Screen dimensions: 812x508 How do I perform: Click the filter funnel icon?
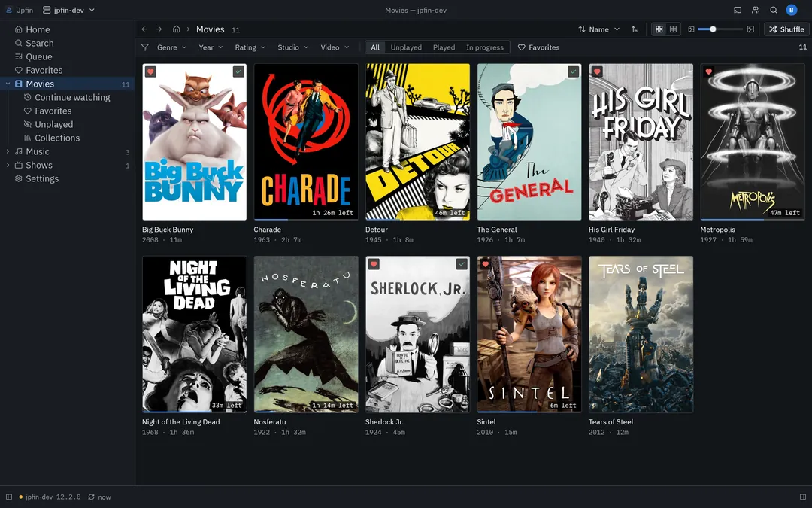click(x=145, y=47)
